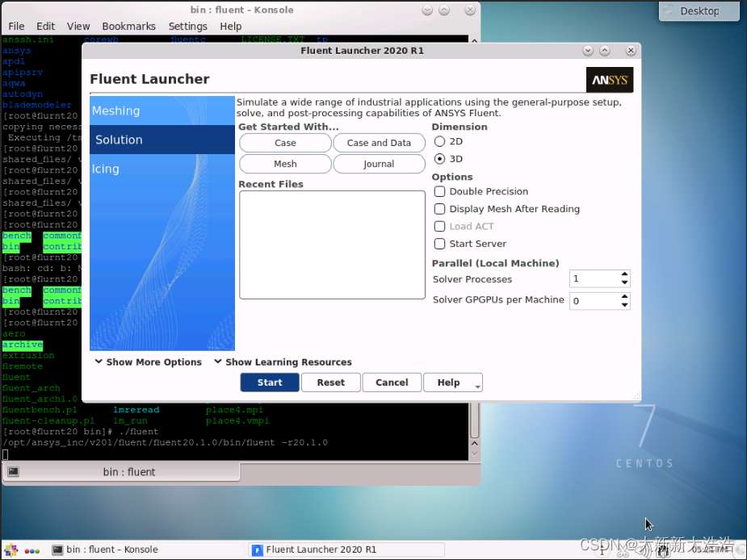Click the Fluent Launcher taskbar icon
Viewport: 747px width, 560px height.
click(257, 550)
